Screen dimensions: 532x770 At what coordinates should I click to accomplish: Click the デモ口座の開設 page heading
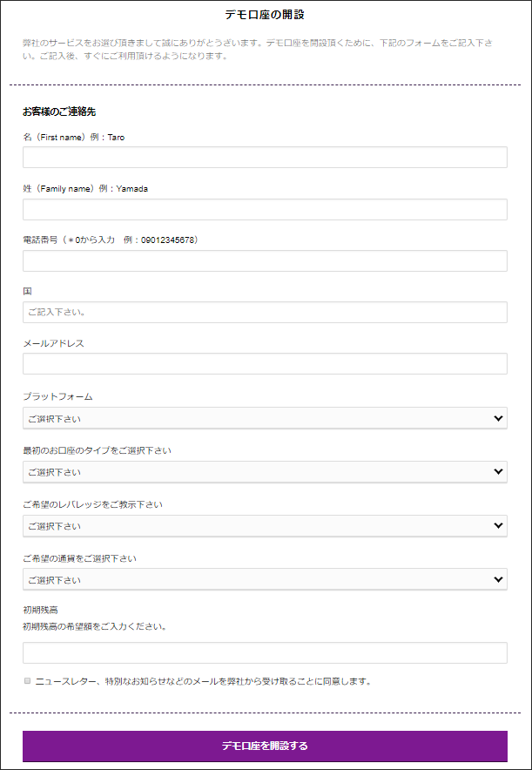[265, 15]
